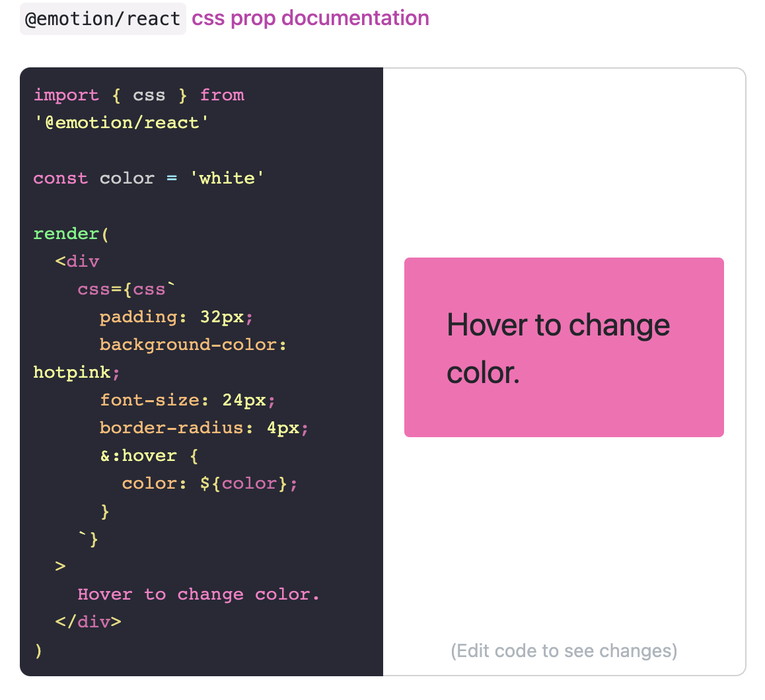Click the css={css` code line
The image size is (765, 700).
pyautogui.click(x=126, y=290)
